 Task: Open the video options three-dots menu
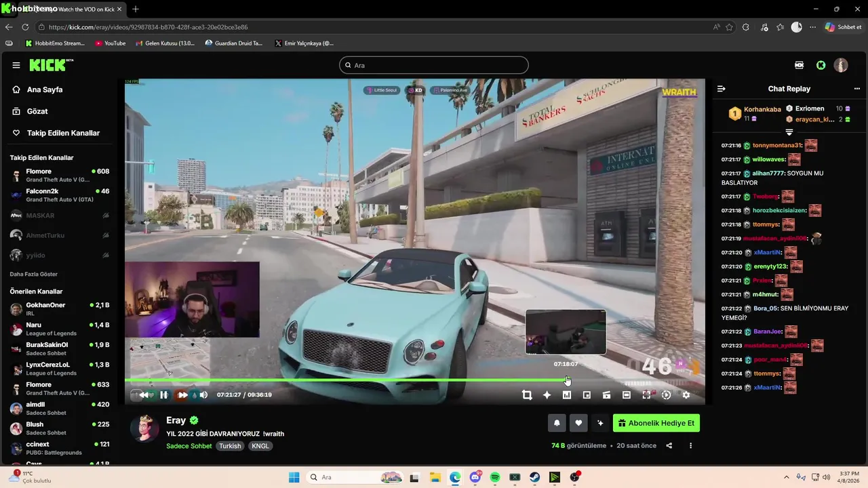pos(690,445)
